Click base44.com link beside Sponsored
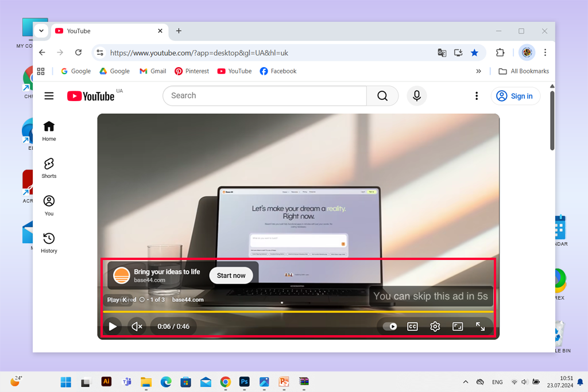588x392 pixels. click(188, 300)
